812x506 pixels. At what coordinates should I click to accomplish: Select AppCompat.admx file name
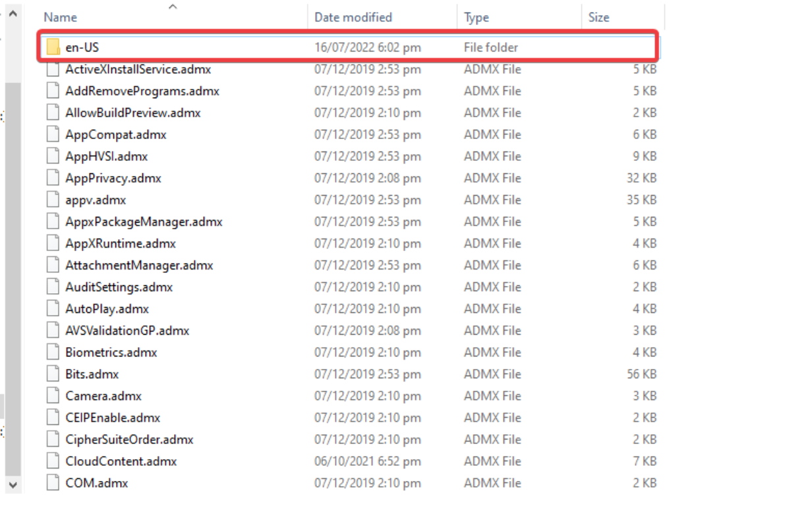click(x=116, y=134)
